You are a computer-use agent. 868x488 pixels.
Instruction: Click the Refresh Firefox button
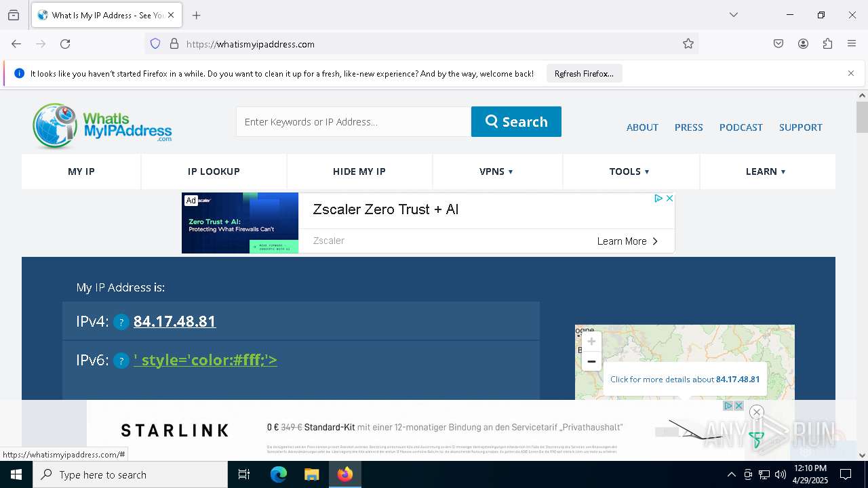[584, 73]
